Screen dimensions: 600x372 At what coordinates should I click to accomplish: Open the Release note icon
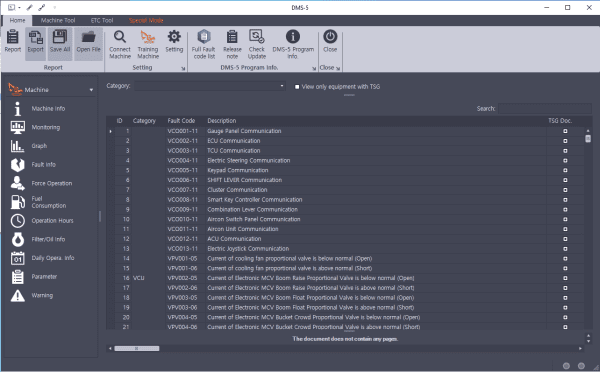coord(232,44)
